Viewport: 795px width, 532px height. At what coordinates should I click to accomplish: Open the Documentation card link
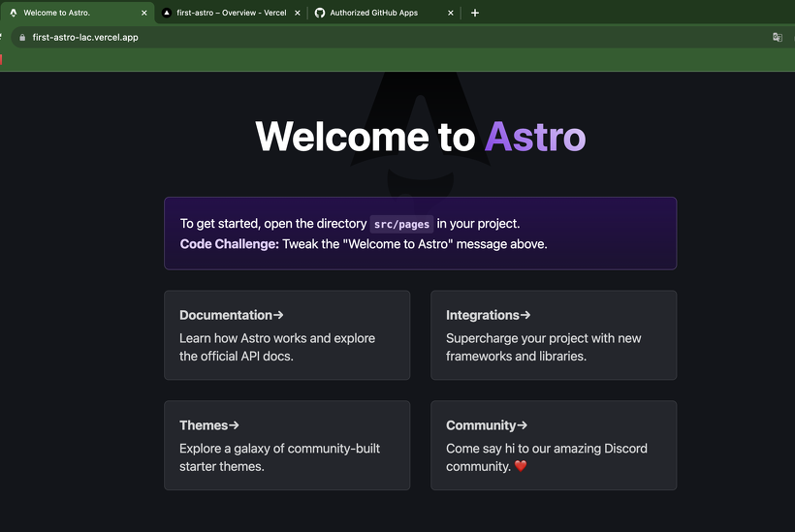click(x=287, y=335)
